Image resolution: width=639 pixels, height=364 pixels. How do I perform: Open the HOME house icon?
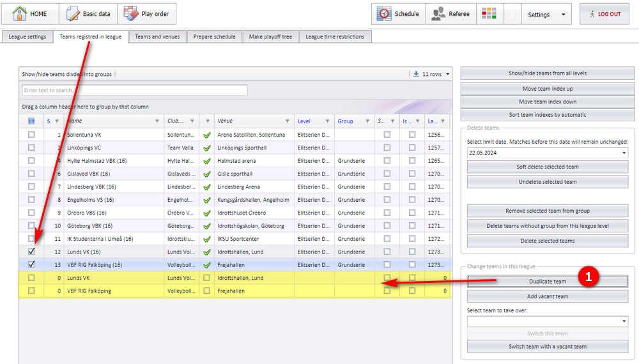tap(19, 13)
